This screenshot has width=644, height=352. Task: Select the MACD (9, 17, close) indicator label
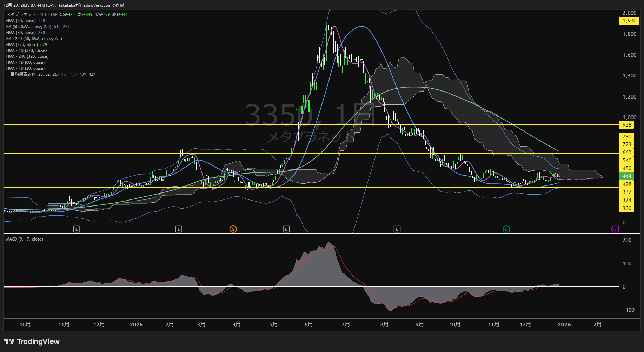[x=25, y=239]
